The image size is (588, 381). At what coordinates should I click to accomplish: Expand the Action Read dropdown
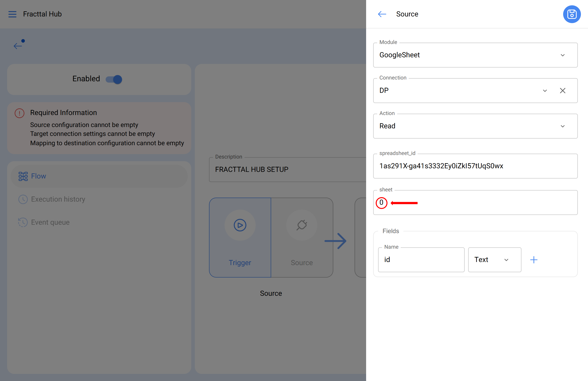(562, 126)
